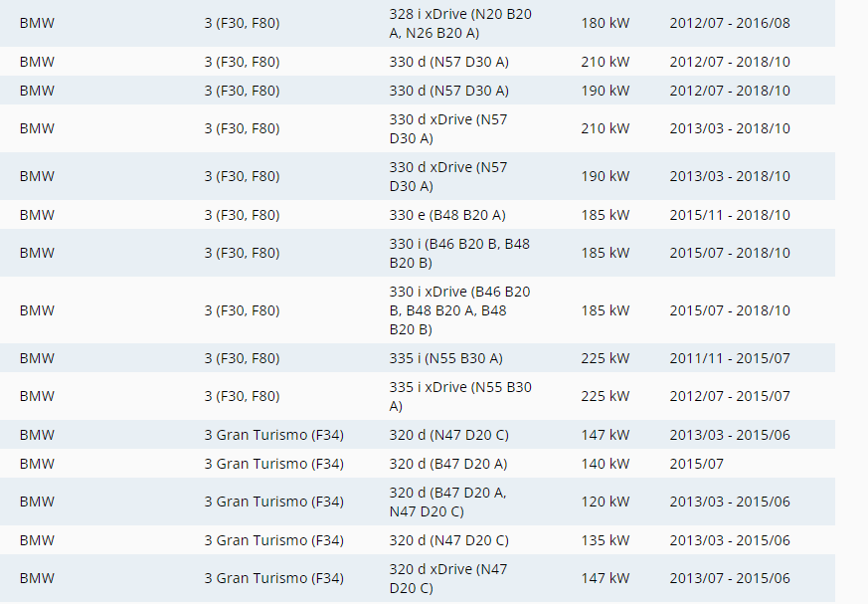The width and height of the screenshot is (868, 604).
Task: Click BMW in the 320 d xDrive row
Action: click(x=37, y=578)
